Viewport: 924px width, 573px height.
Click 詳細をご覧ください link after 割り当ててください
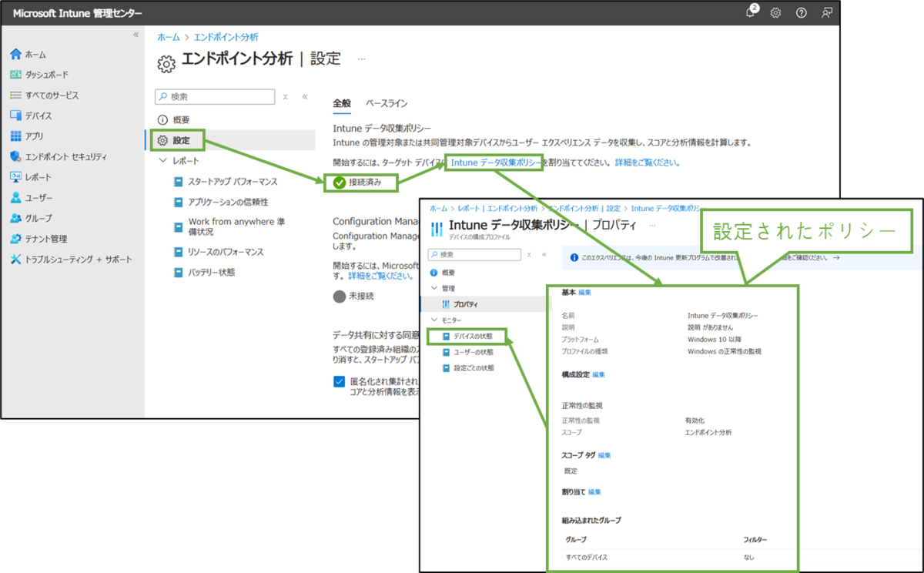[648, 163]
